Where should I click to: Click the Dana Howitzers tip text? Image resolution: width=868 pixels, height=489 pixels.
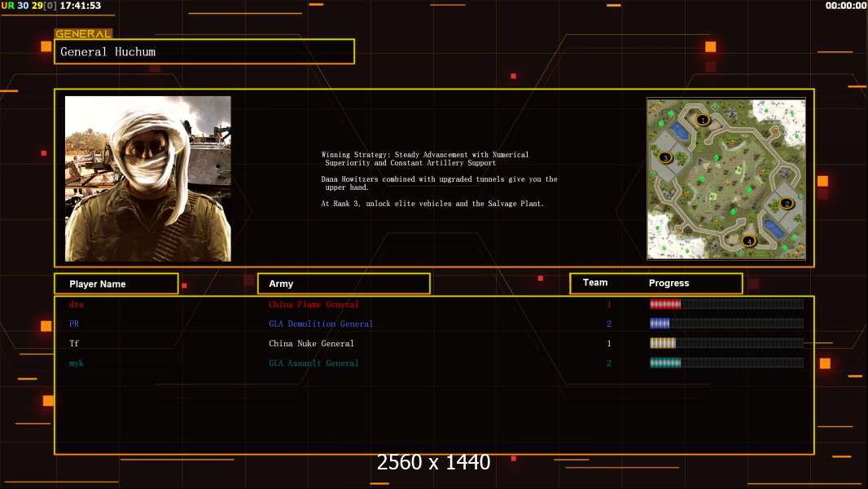(x=439, y=183)
